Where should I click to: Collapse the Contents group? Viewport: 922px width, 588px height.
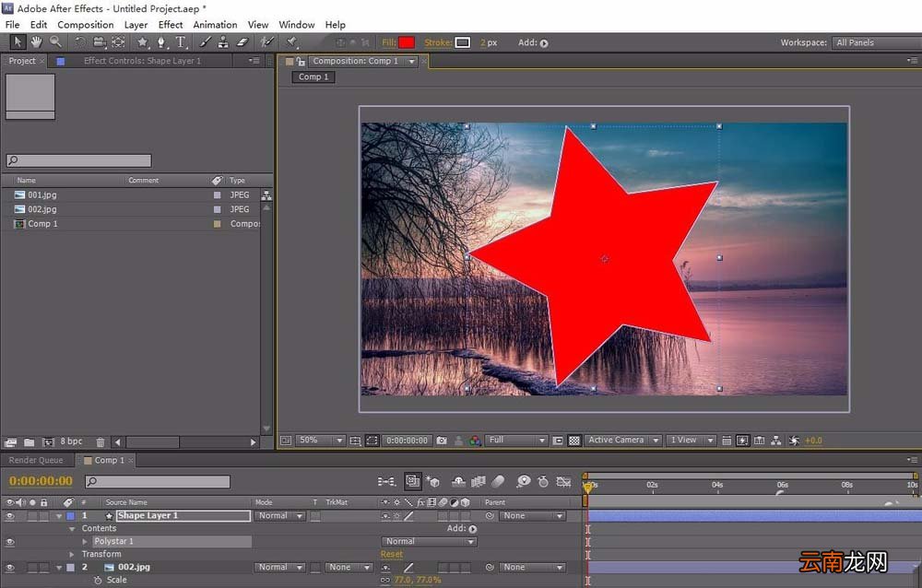pos(72,529)
